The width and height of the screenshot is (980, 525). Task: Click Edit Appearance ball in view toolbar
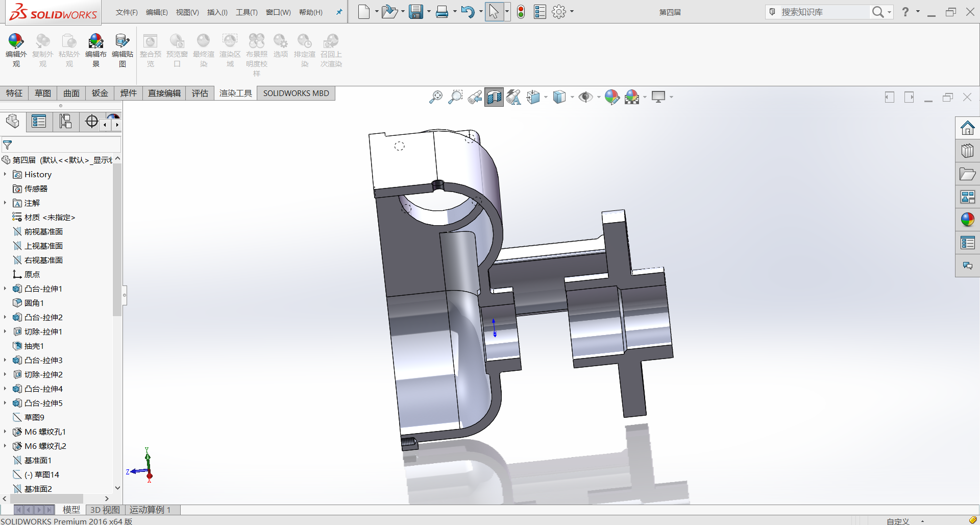pyautogui.click(x=611, y=97)
